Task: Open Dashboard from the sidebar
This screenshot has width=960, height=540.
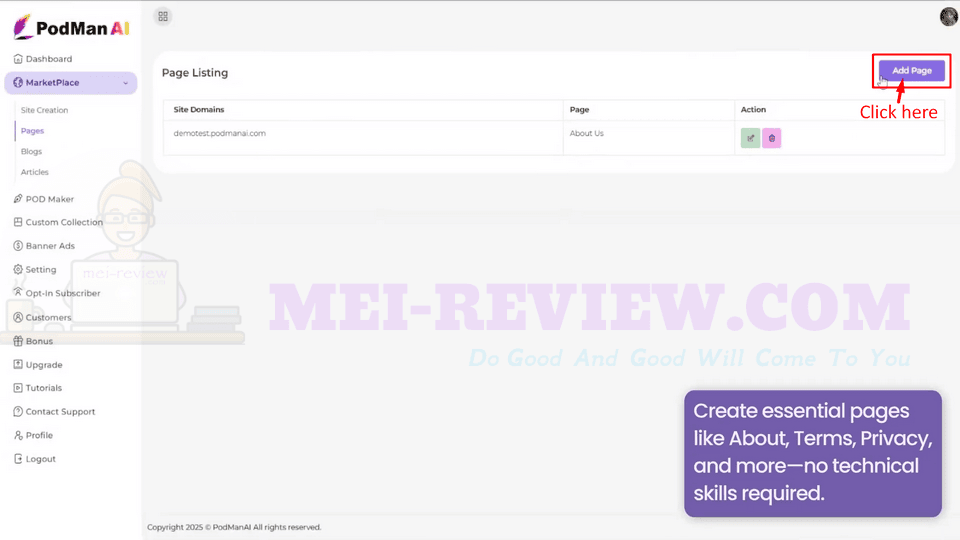Action: [x=48, y=59]
